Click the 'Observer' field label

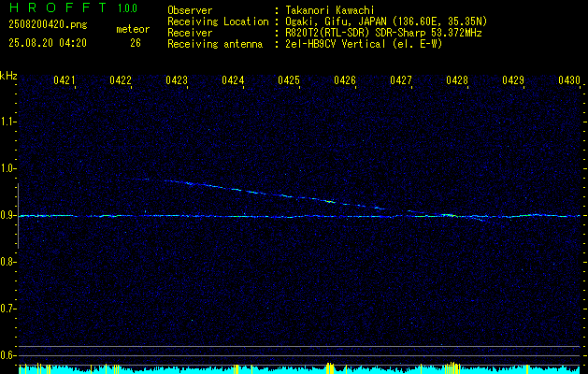[190, 10]
